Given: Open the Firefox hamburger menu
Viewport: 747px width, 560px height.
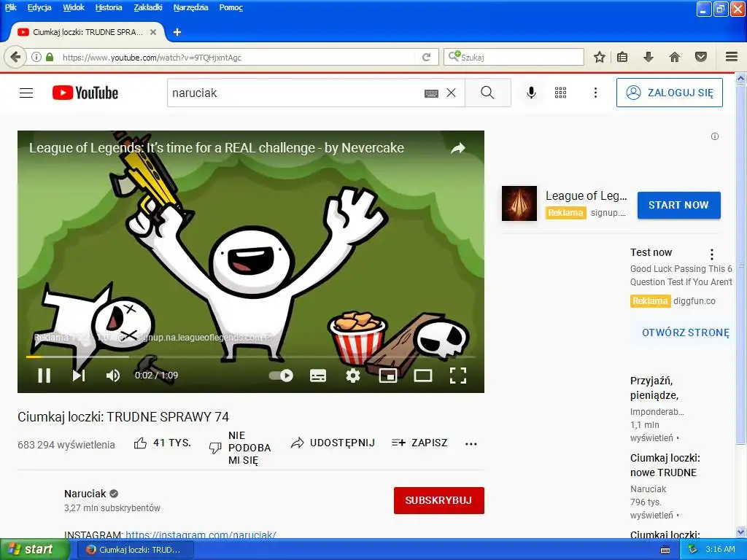Looking at the screenshot, I should [732, 57].
